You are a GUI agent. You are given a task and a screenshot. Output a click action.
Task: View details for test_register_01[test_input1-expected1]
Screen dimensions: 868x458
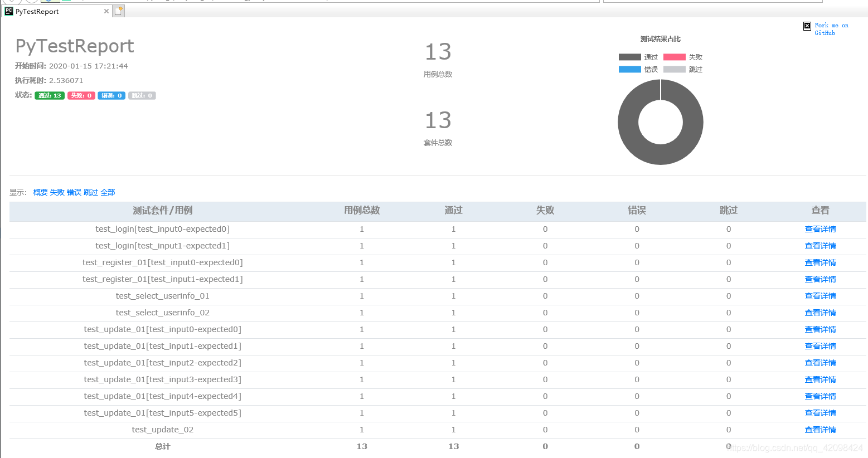coord(820,279)
